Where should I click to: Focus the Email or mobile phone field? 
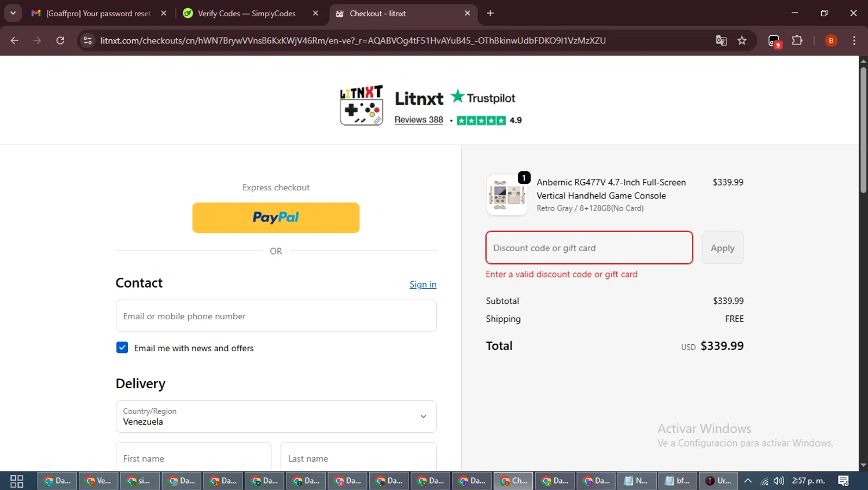pyautogui.click(x=276, y=316)
